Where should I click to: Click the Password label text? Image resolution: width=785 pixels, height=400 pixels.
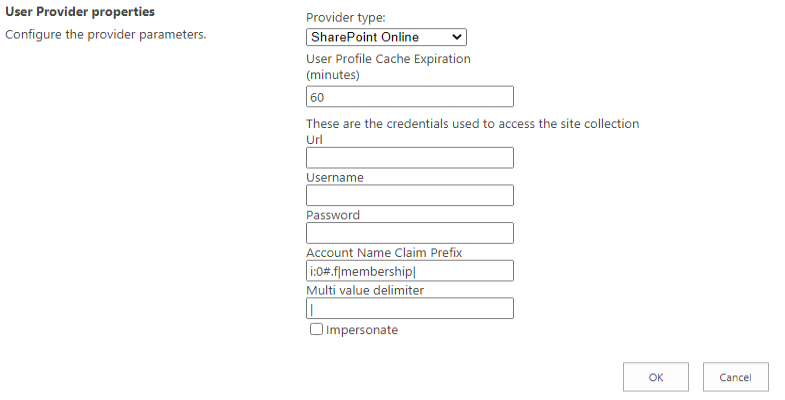[x=333, y=215]
